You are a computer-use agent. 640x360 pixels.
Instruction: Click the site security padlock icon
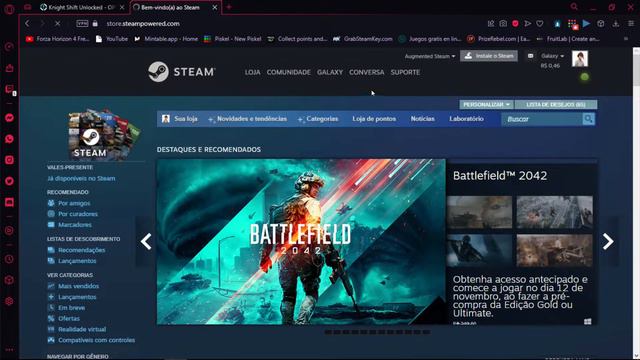pos(95,24)
